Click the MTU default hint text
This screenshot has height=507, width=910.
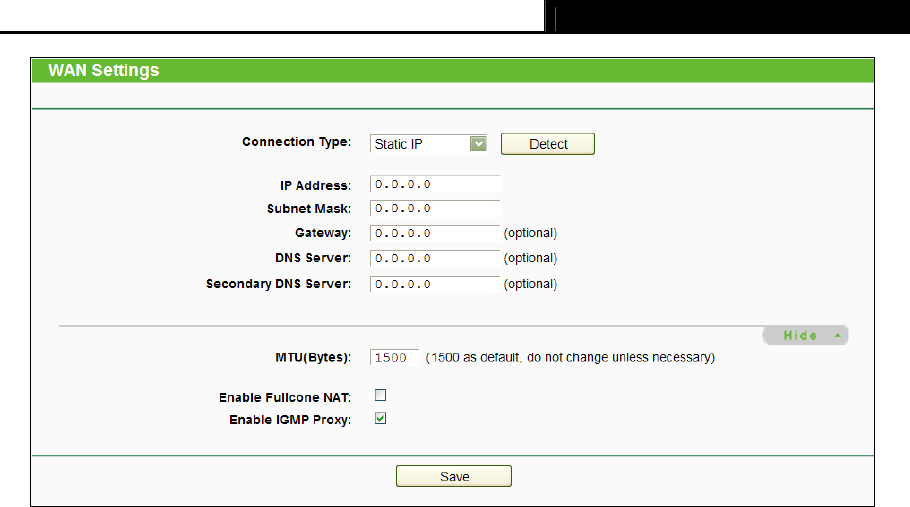click(x=570, y=357)
